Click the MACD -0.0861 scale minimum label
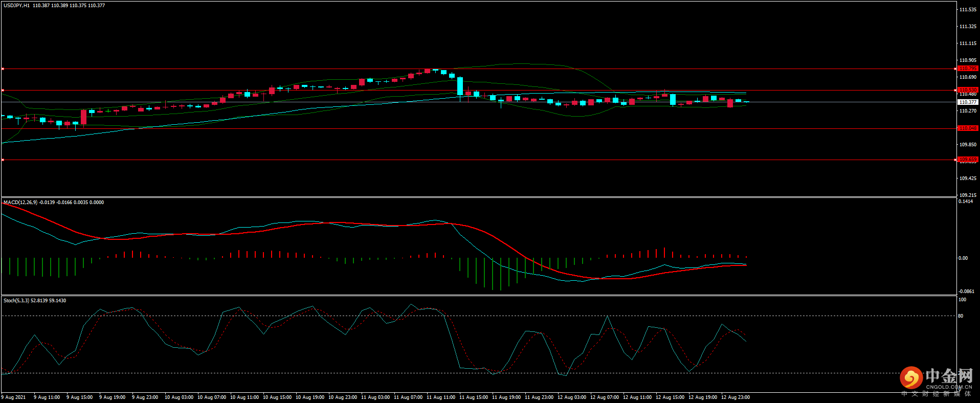The width and height of the screenshot is (980, 403). pyautogui.click(x=966, y=292)
